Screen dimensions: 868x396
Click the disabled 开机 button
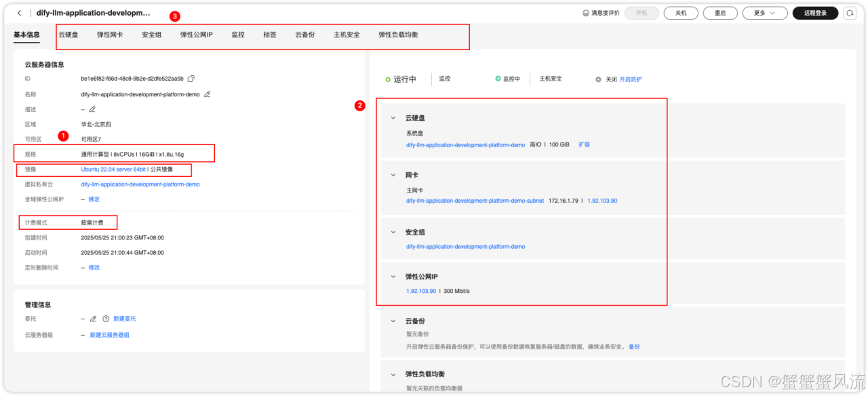point(642,13)
